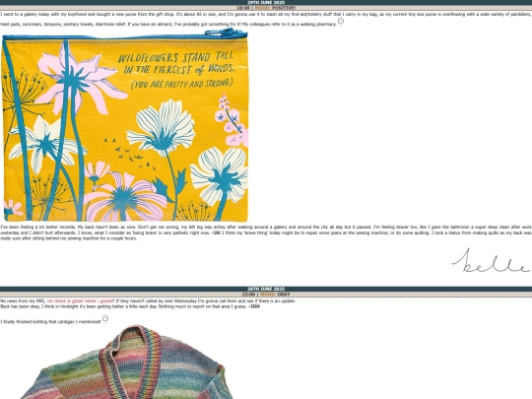Click the emoticon after 'cardigan I mentioned'
532x399 pixels.
pyautogui.click(x=105, y=318)
